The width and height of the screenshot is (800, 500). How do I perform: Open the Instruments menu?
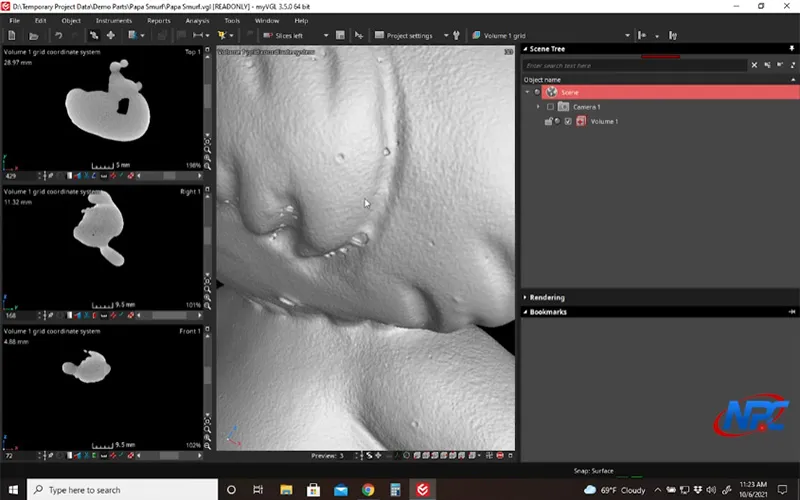coord(114,21)
